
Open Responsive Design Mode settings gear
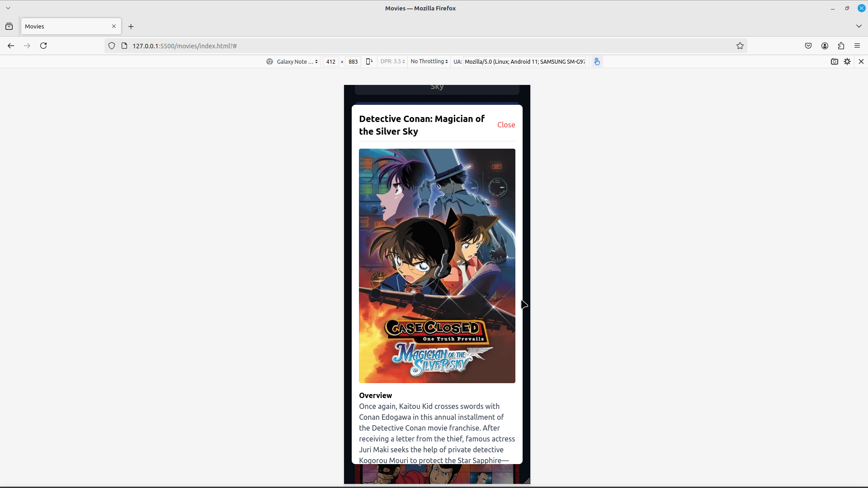(x=847, y=61)
